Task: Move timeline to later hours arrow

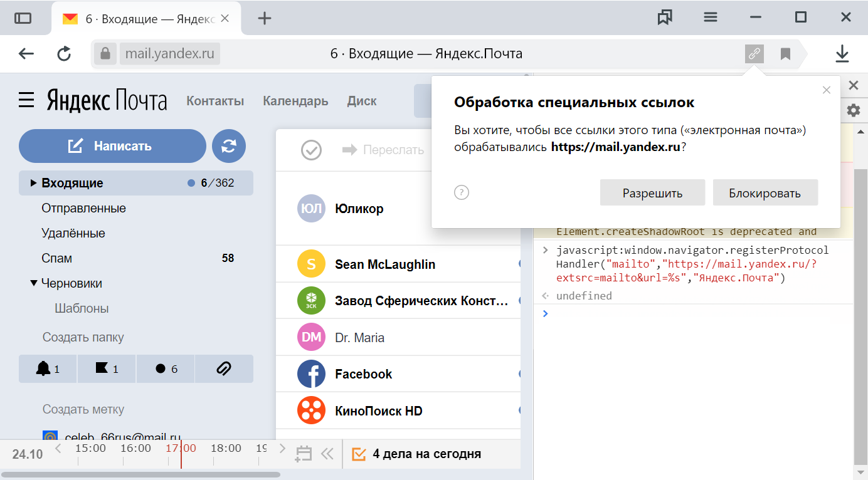Action: tap(282, 448)
